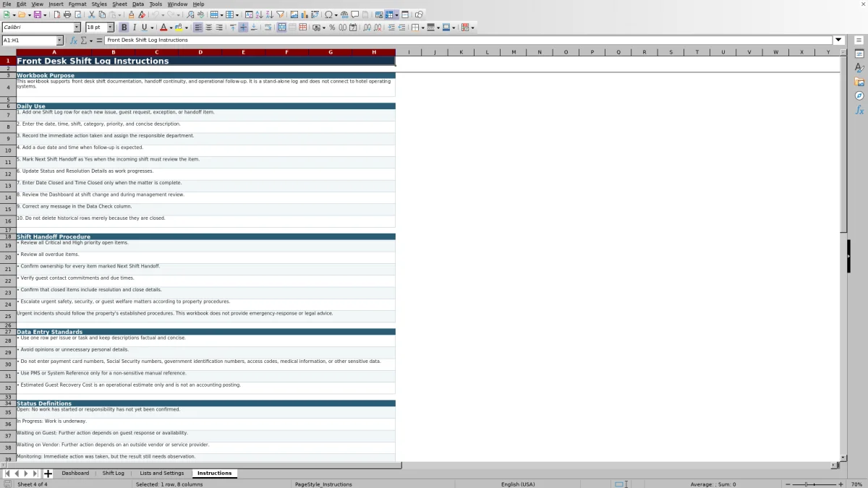
Task: Click the Background Color highlight swatch
Action: (179, 27)
